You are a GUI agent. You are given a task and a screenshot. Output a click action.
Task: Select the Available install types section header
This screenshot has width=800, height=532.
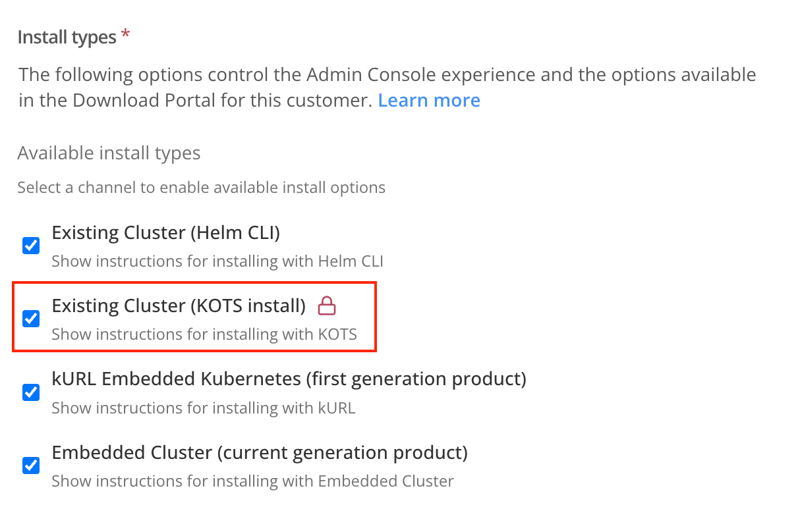click(108, 153)
